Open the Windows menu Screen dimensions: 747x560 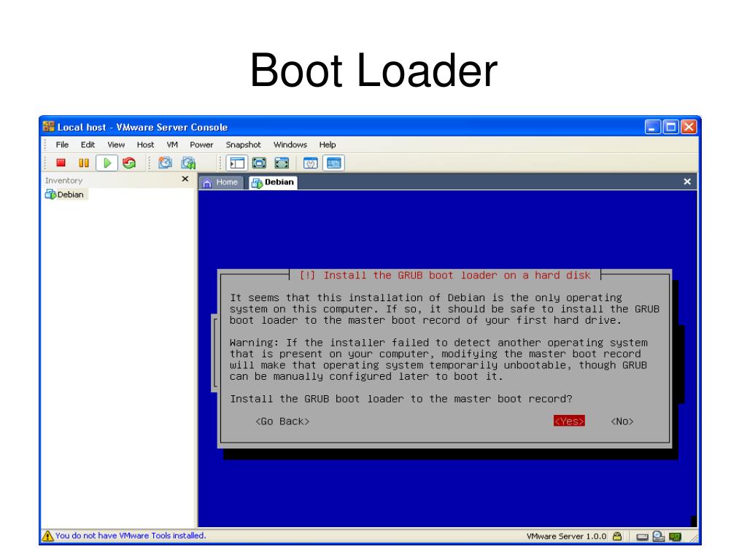point(290,145)
